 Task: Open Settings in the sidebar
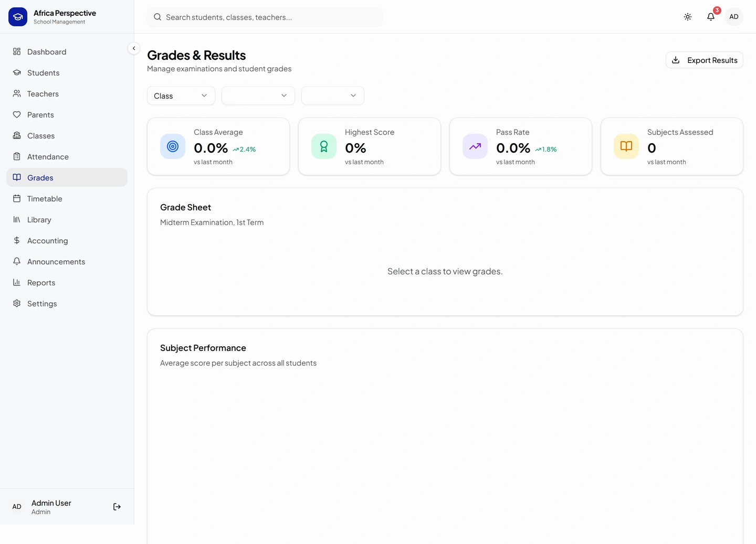pyautogui.click(x=67, y=303)
